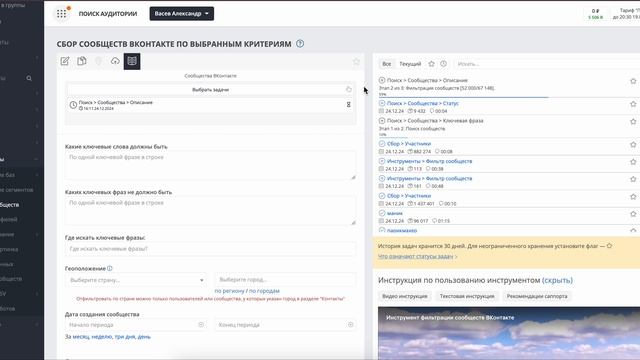Open the apps grid menu icon
The height and width of the screenshot is (360, 640).
tap(61, 13)
